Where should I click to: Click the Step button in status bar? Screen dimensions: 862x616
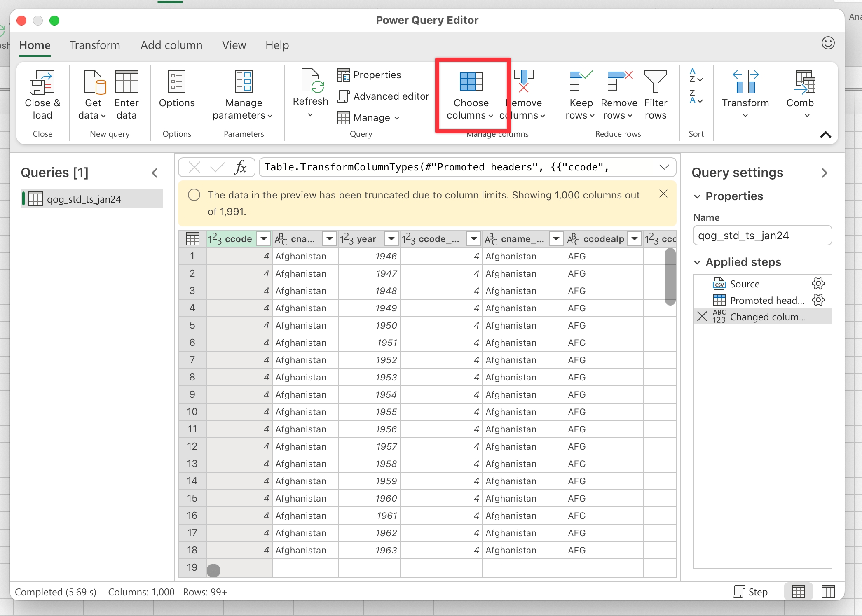(750, 592)
